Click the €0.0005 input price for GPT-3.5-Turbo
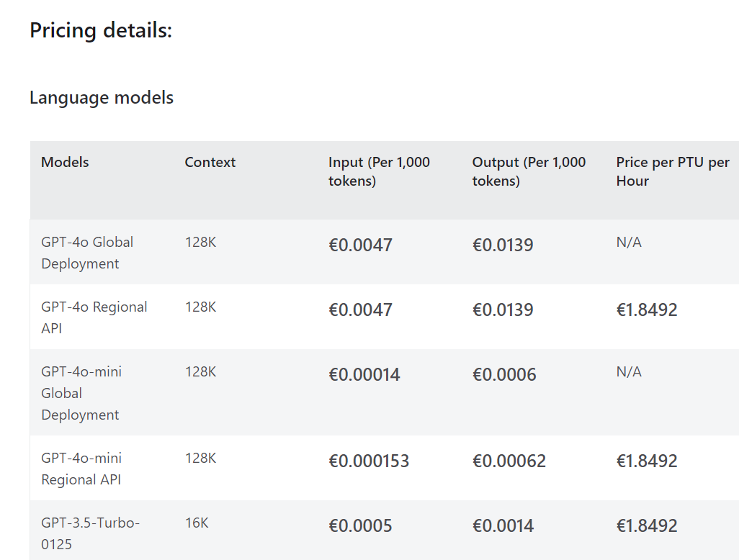739x560 pixels. [360, 526]
